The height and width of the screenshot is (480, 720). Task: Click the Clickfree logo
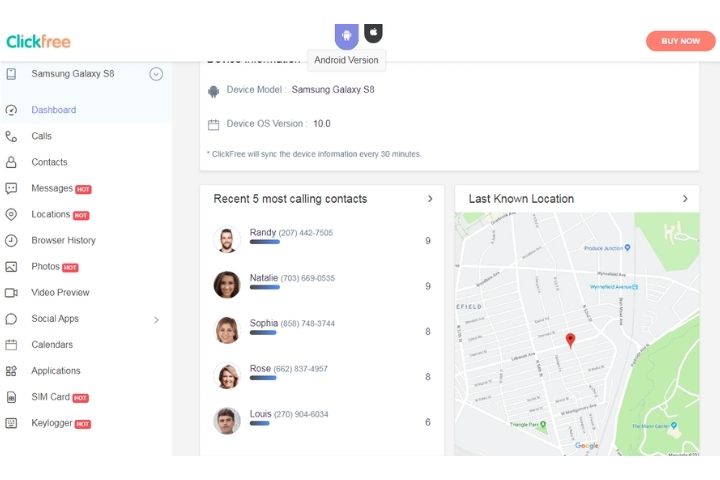tap(39, 42)
